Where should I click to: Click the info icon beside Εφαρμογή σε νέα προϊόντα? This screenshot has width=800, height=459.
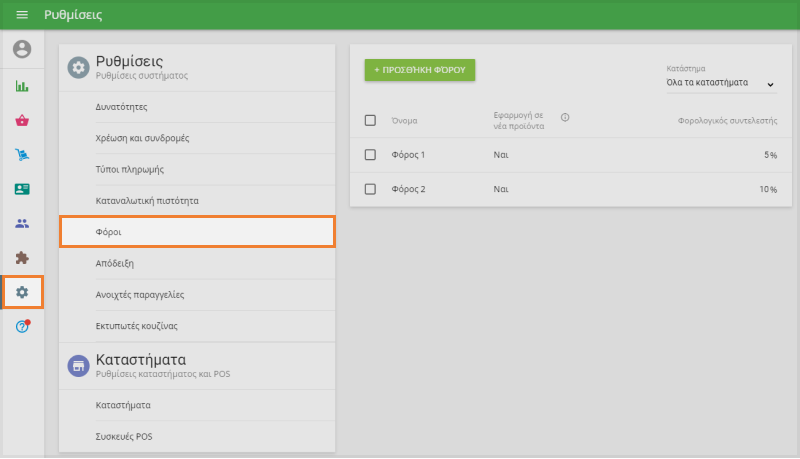tap(565, 117)
